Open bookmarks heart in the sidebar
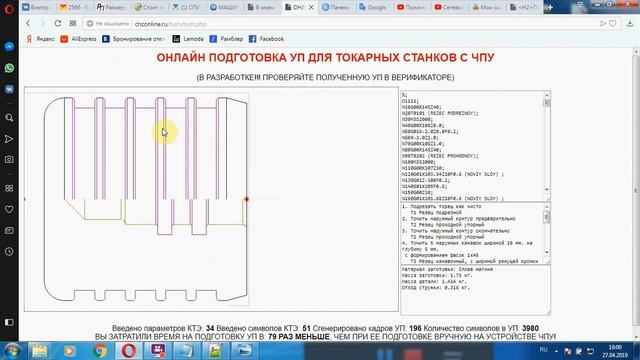The width and height of the screenshot is (640, 360). pos(9,209)
